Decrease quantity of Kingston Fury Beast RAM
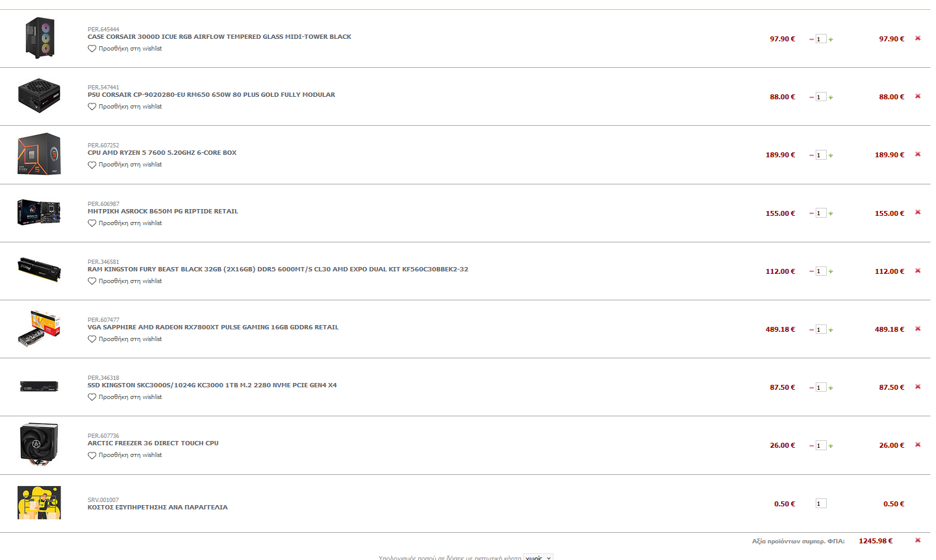Viewport: 936px width, 560px height. pyautogui.click(x=811, y=271)
